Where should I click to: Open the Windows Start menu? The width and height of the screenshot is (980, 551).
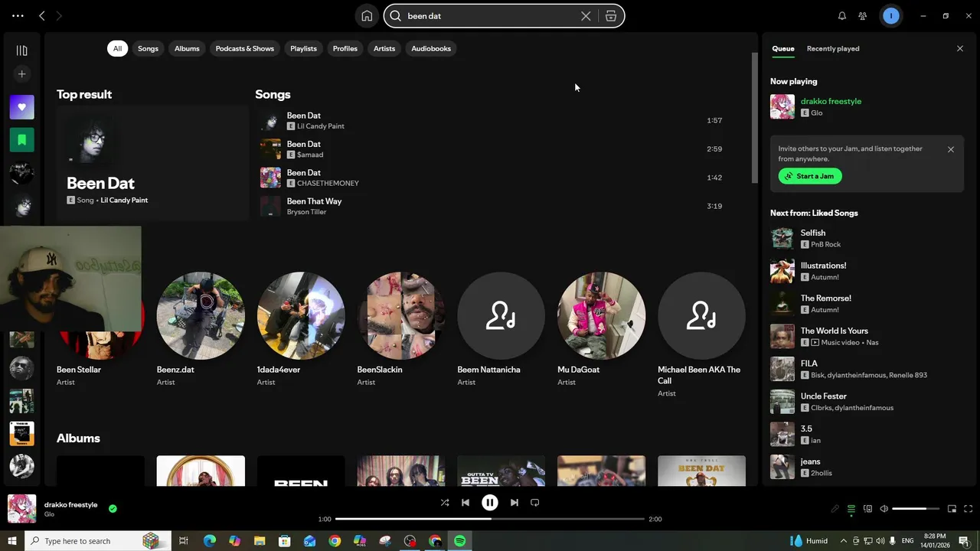pyautogui.click(x=11, y=541)
